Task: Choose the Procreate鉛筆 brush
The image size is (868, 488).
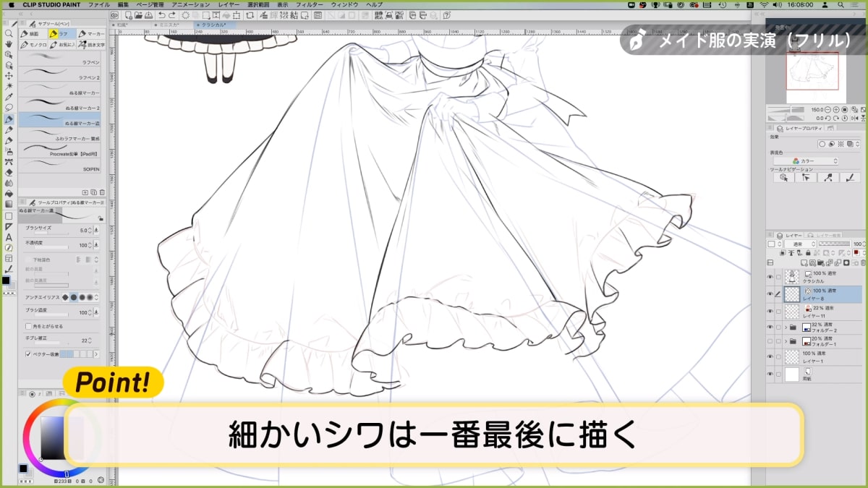Action: (61, 150)
